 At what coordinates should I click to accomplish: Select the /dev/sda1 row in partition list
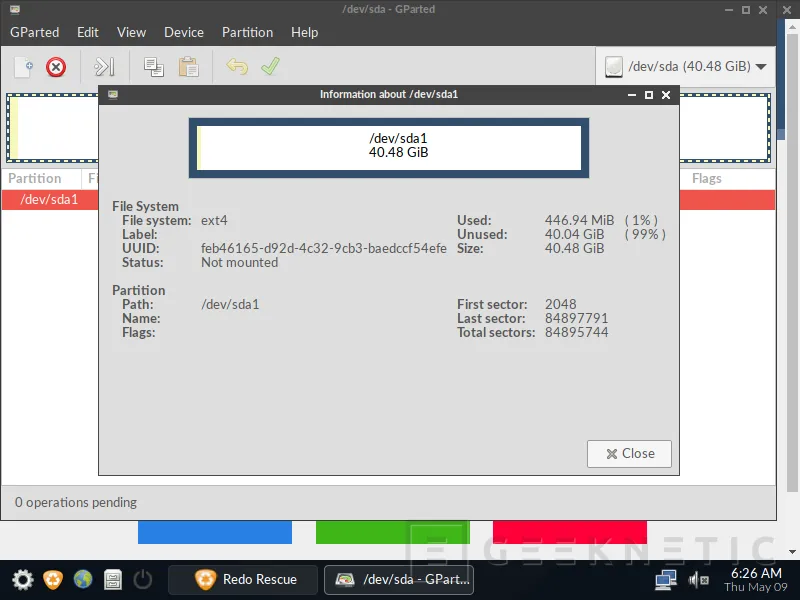pyautogui.click(x=50, y=199)
